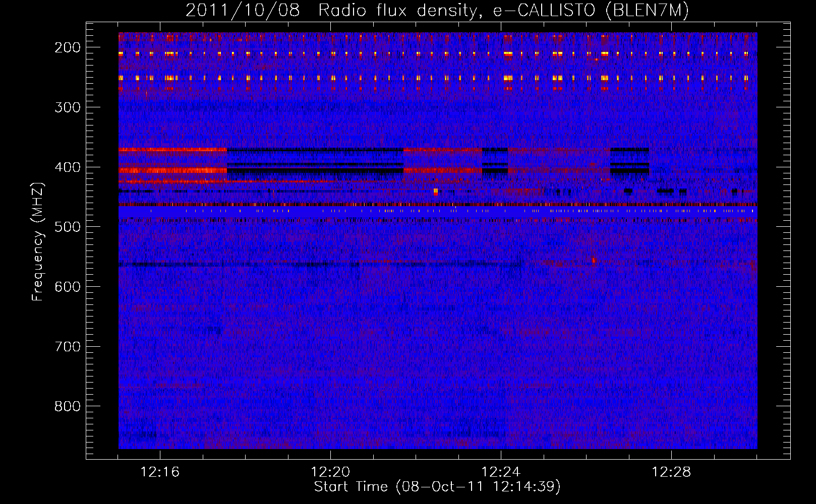The image size is (816, 504).
Task: Click the 500 frequency tick label
Action: [x=68, y=227]
